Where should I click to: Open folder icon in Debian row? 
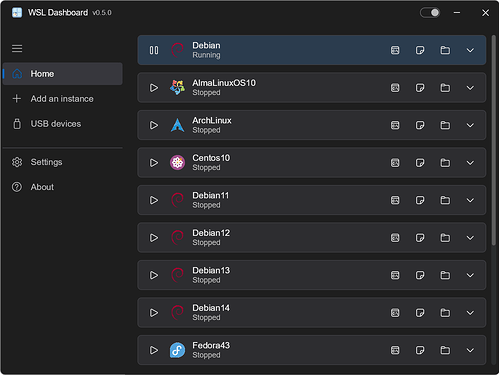[x=445, y=50]
